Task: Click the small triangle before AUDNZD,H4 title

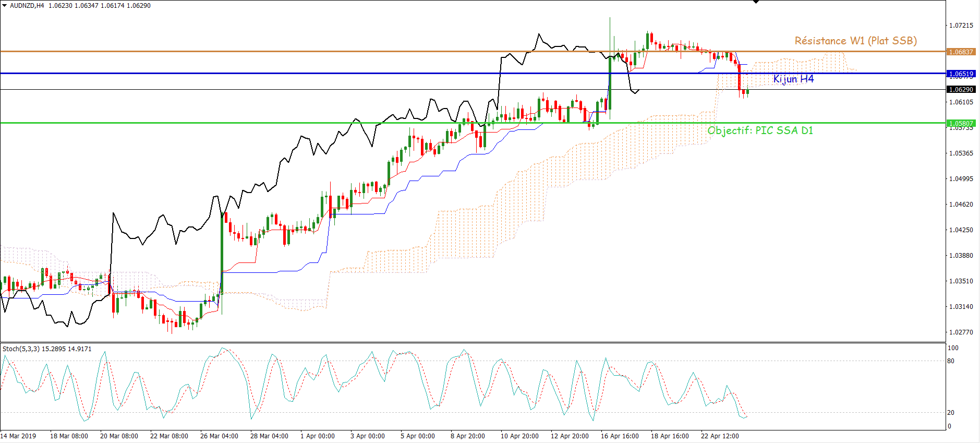Action: 5,6
